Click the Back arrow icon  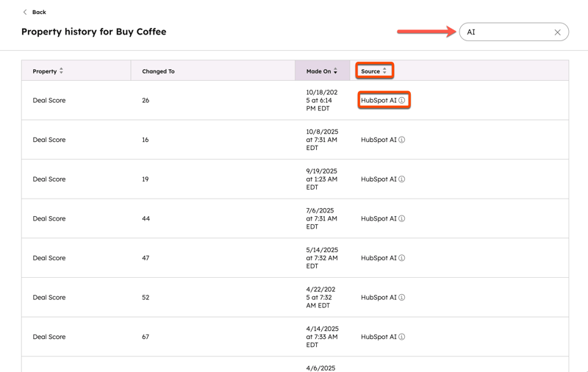point(25,12)
